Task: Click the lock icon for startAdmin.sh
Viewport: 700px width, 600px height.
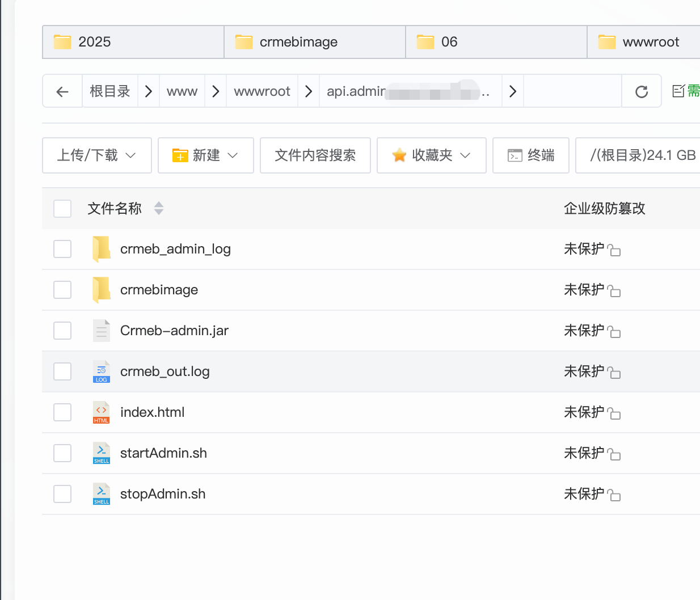Action: click(x=614, y=454)
